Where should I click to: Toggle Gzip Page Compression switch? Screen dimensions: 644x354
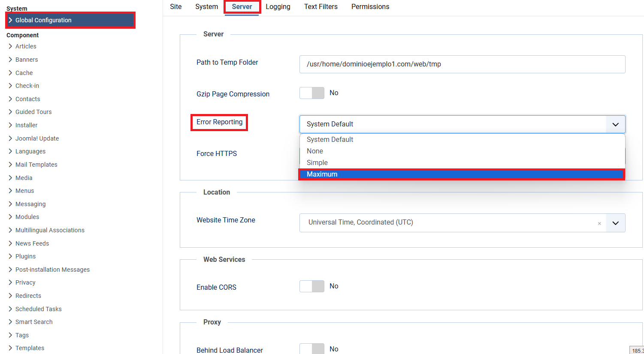click(x=312, y=93)
